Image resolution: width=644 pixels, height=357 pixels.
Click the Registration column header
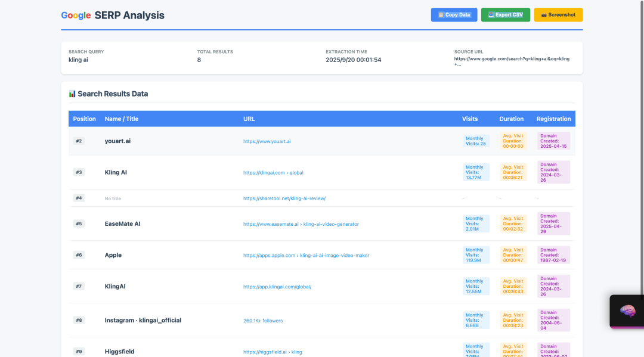point(553,119)
